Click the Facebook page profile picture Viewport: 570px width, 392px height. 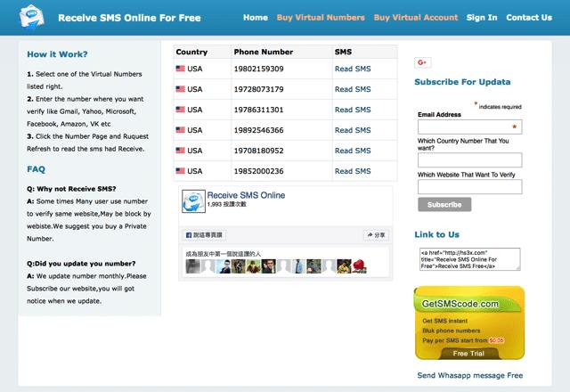pos(191,200)
